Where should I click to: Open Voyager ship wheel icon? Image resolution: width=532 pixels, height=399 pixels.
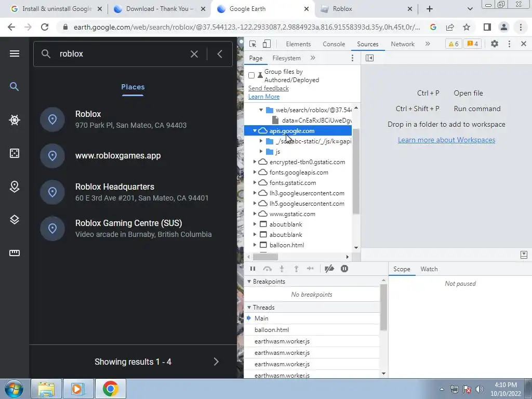coord(14,120)
